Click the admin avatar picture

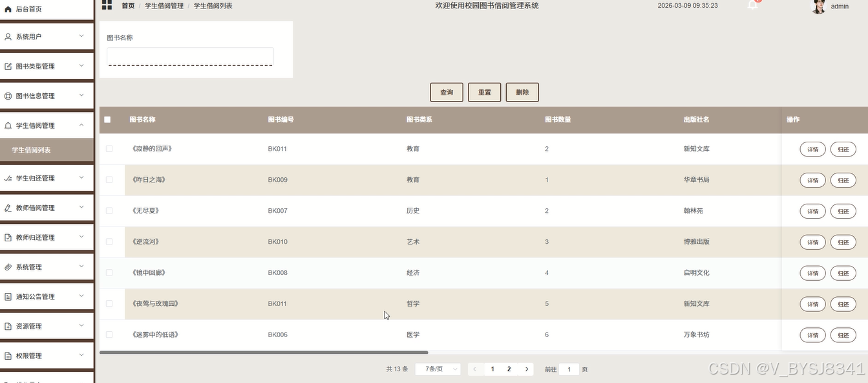click(x=819, y=6)
